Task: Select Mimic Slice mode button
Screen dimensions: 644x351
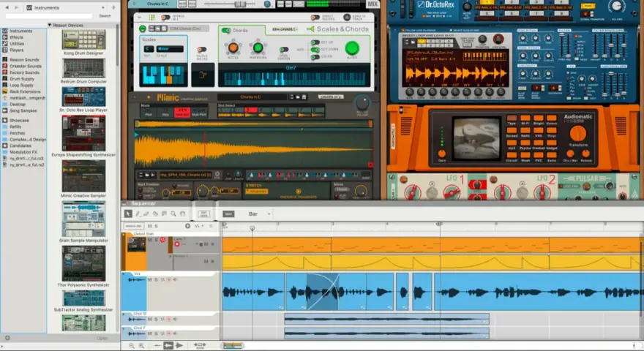Action: point(165,114)
